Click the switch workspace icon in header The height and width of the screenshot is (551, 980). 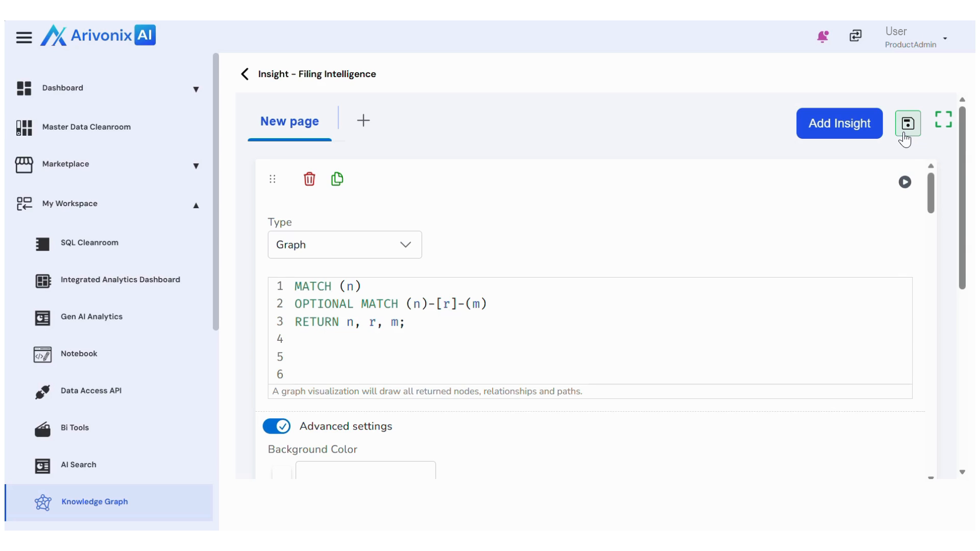tap(855, 36)
